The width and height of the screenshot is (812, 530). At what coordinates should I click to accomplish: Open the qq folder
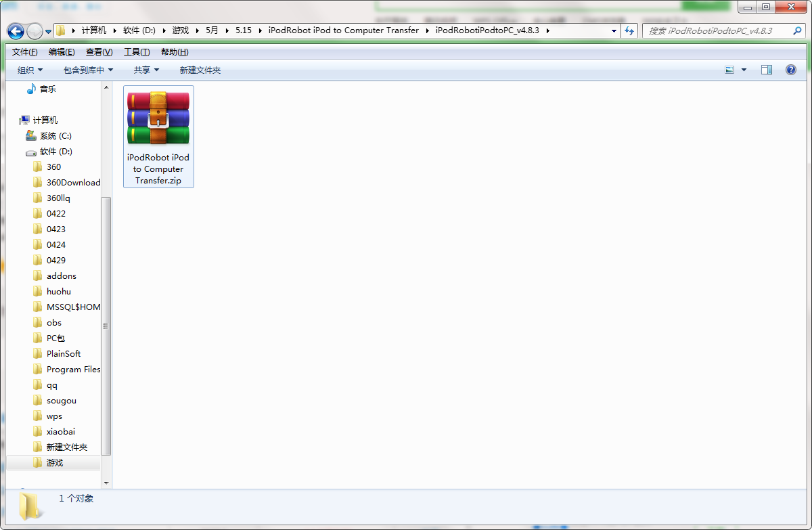(52, 384)
